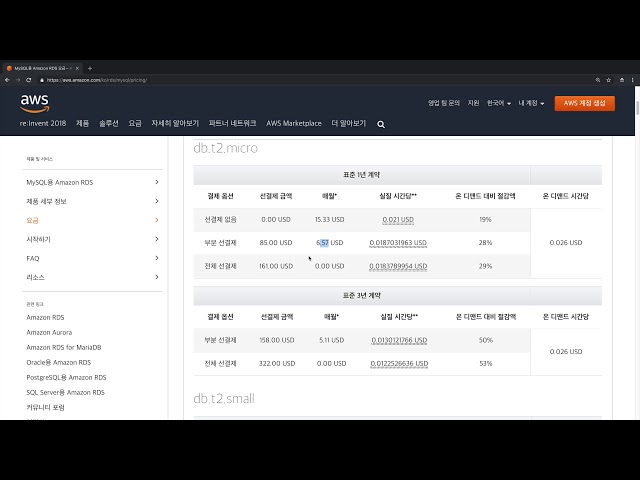Viewport: 640px width, 480px height.
Task: Open the 더 알아보기 navigation menu
Action: tap(349, 123)
